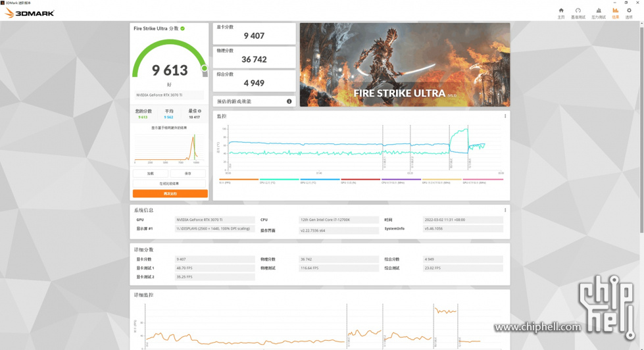Select the Results (结果) tab
The width and height of the screenshot is (644, 350).
click(615, 13)
